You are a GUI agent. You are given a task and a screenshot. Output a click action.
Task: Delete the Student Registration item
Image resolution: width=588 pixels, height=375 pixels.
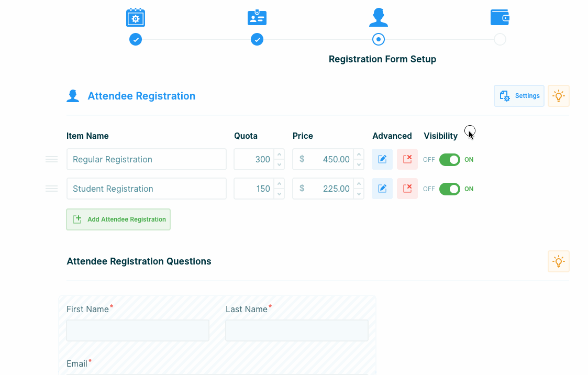point(407,189)
